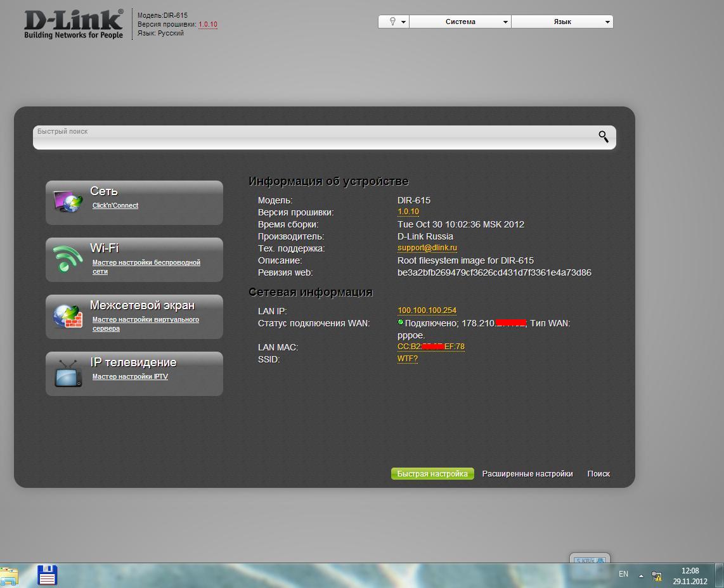Click the green Wi-Fi signal icon
The width and height of the screenshot is (724, 588).
67,259
